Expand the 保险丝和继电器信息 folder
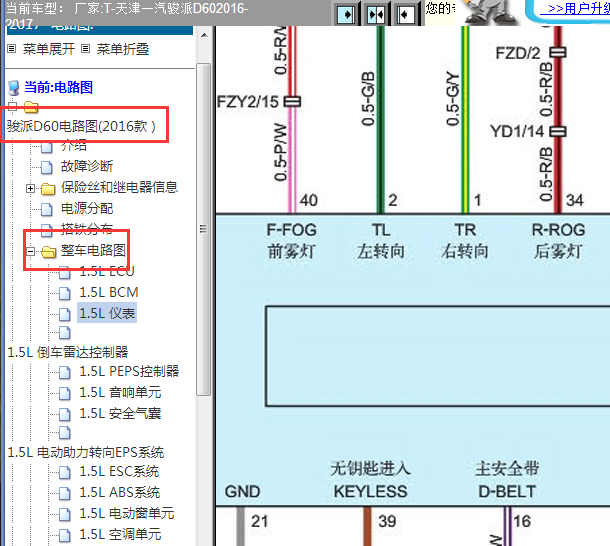Viewport: 610px width, 546px height. point(30,188)
